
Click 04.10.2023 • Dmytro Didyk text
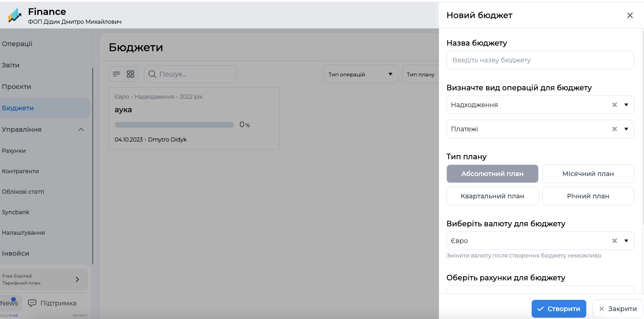[151, 140]
